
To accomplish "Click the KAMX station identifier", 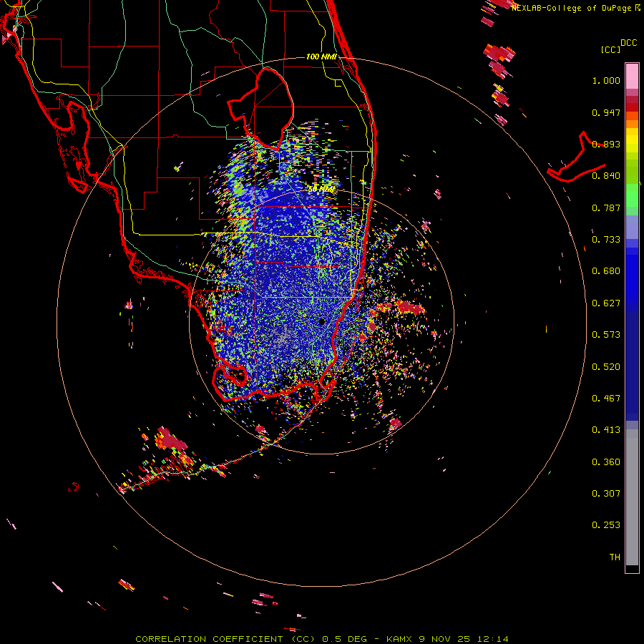I will [x=399, y=639].
